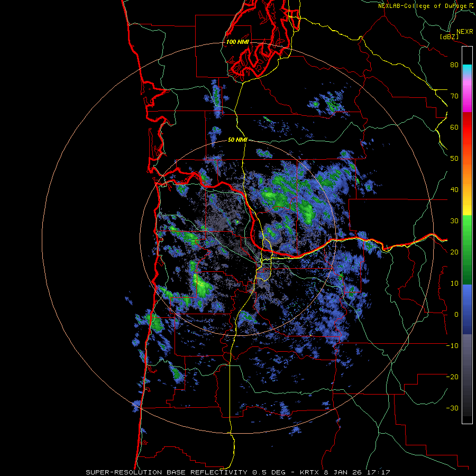The image size is (476, 476).
Task: Click the pink-magenta band of the color bar
Action: click(467, 94)
